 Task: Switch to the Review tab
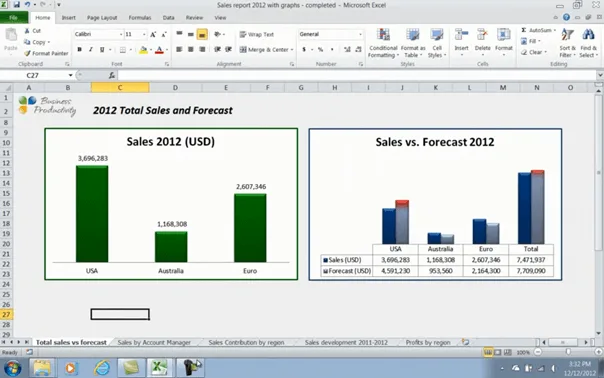tap(194, 18)
